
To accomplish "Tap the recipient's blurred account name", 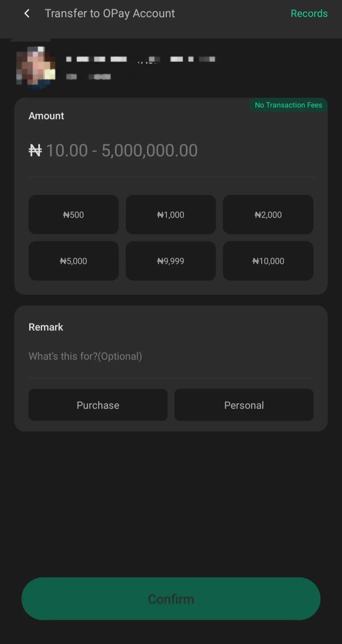I will point(140,59).
